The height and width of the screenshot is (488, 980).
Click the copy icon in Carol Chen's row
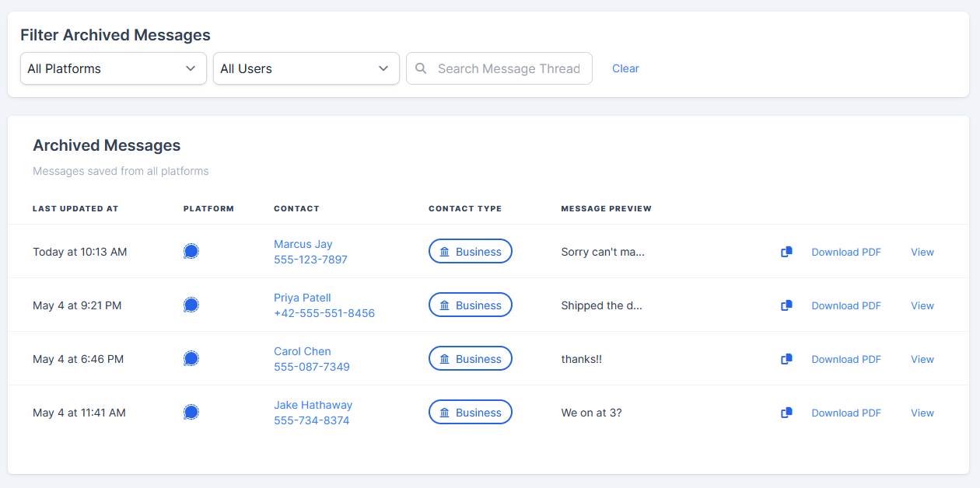(786, 358)
